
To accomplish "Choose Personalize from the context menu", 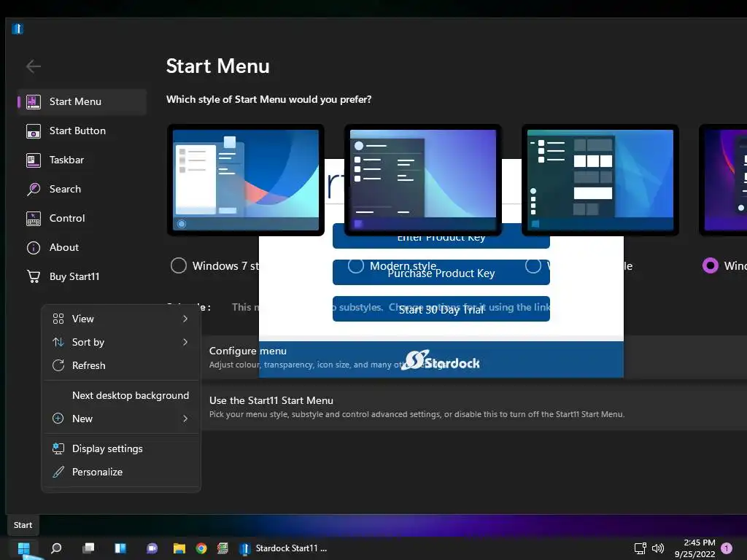I will coord(121,472).
